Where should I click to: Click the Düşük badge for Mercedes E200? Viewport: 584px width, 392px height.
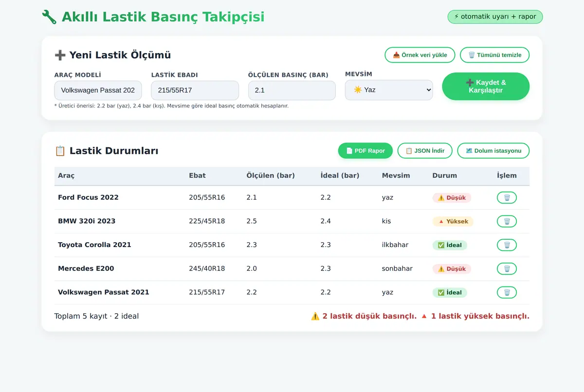(x=452, y=269)
